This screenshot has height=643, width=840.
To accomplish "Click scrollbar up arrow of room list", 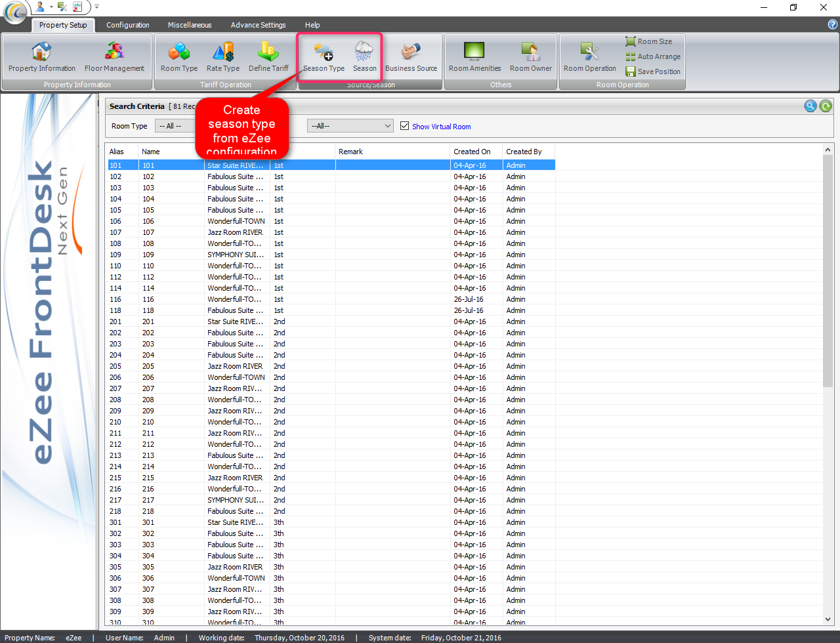I will click(x=828, y=150).
